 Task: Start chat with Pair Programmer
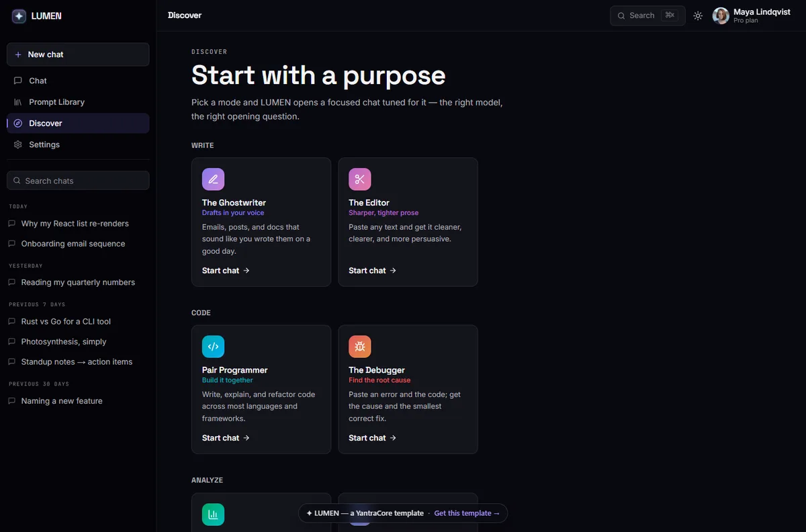tap(226, 438)
